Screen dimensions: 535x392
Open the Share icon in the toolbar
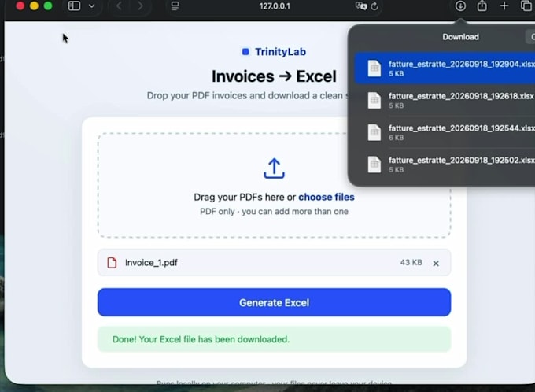pos(481,6)
